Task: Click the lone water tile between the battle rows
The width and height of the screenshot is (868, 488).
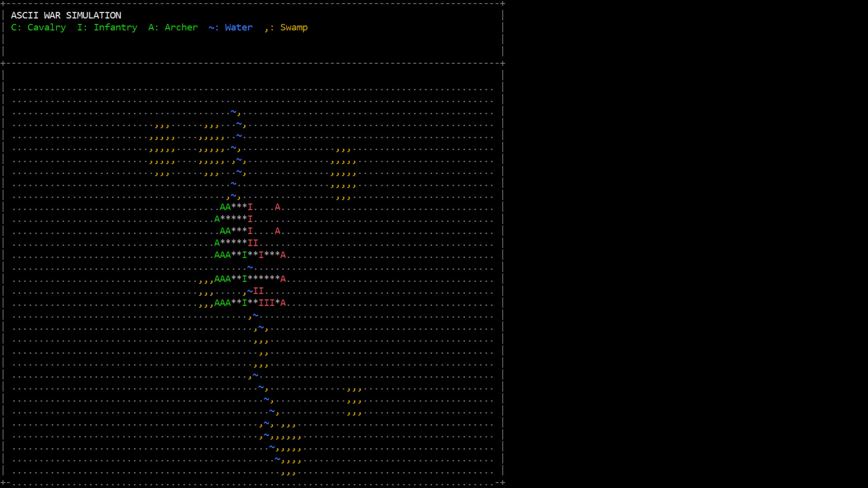Action: (x=250, y=267)
